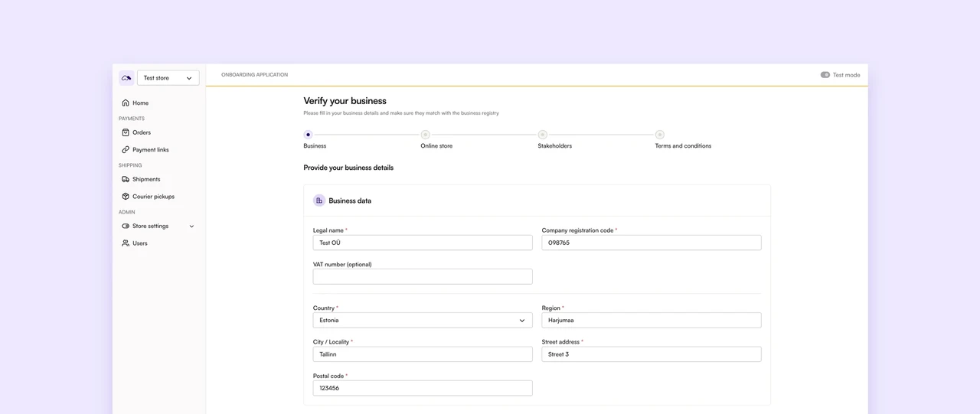Focus the empty VAT number field
980x414 pixels.
[423, 277]
